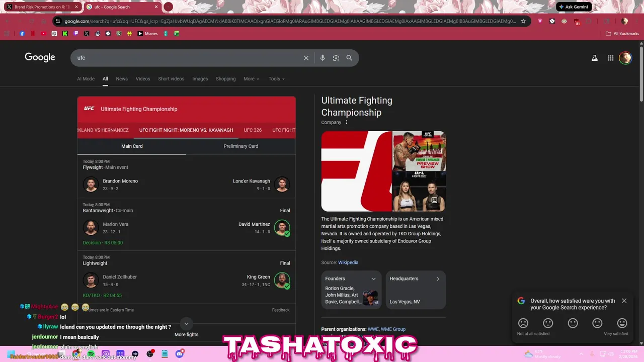
Task: Select the UFC 326 event tab
Action: (253, 130)
